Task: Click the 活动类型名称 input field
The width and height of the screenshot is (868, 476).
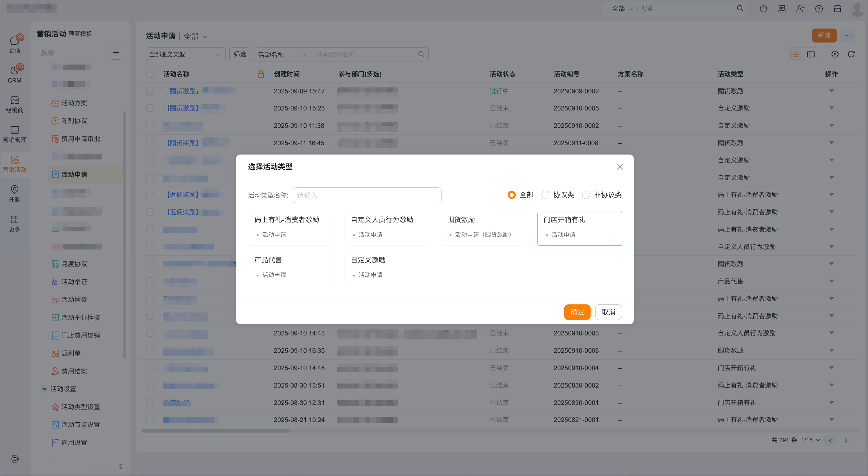Action: tap(367, 195)
